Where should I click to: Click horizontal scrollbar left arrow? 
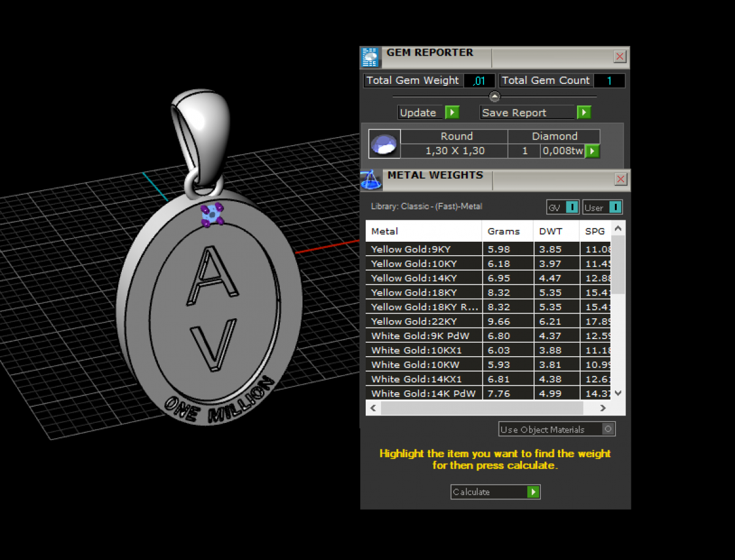(x=373, y=408)
